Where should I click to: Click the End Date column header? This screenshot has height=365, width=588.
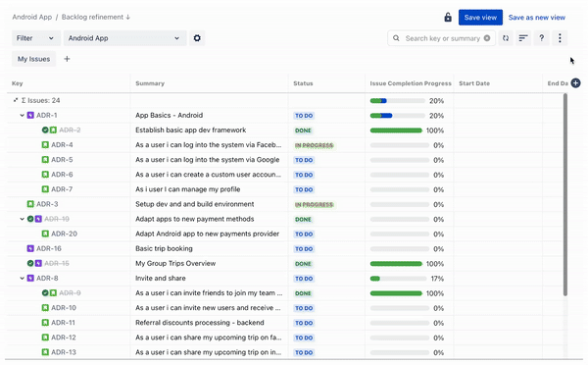tap(558, 83)
